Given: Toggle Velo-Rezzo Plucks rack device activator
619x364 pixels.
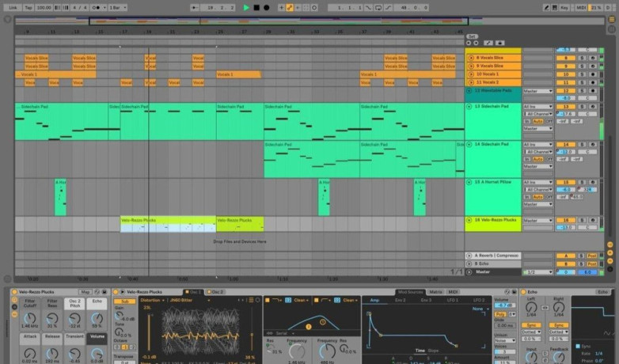Looking at the screenshot, I should point(14,292).
